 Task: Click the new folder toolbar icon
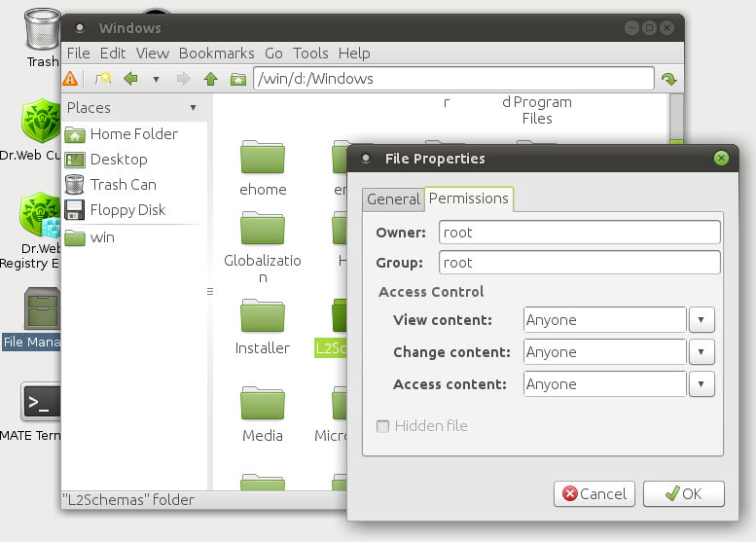pyautogui.click(x=103, y=78)
